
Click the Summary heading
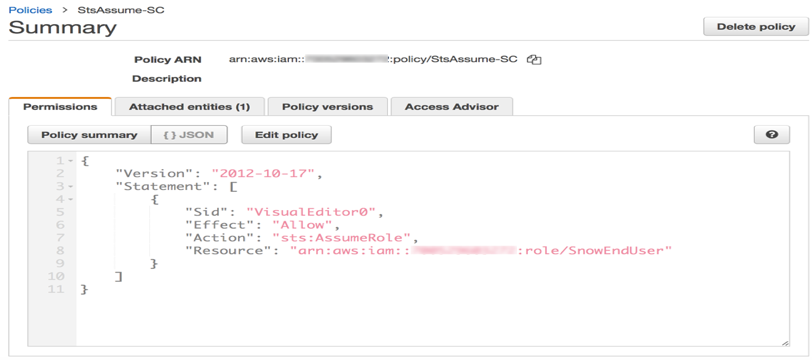point(62,27)
